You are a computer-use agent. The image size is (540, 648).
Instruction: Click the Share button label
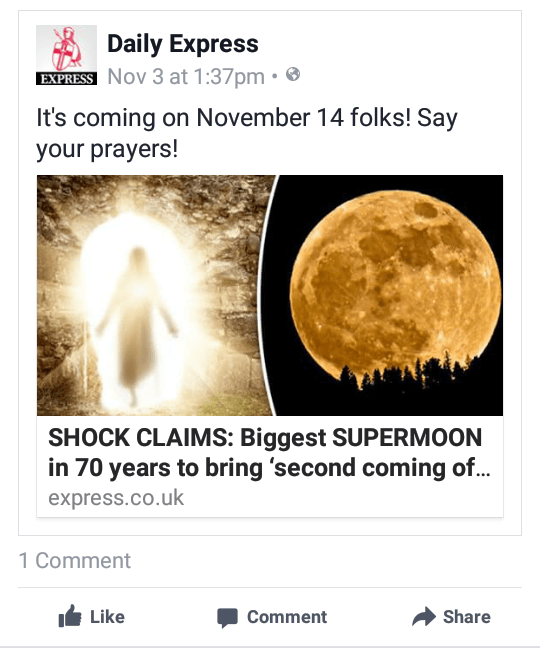click(466, 617)
